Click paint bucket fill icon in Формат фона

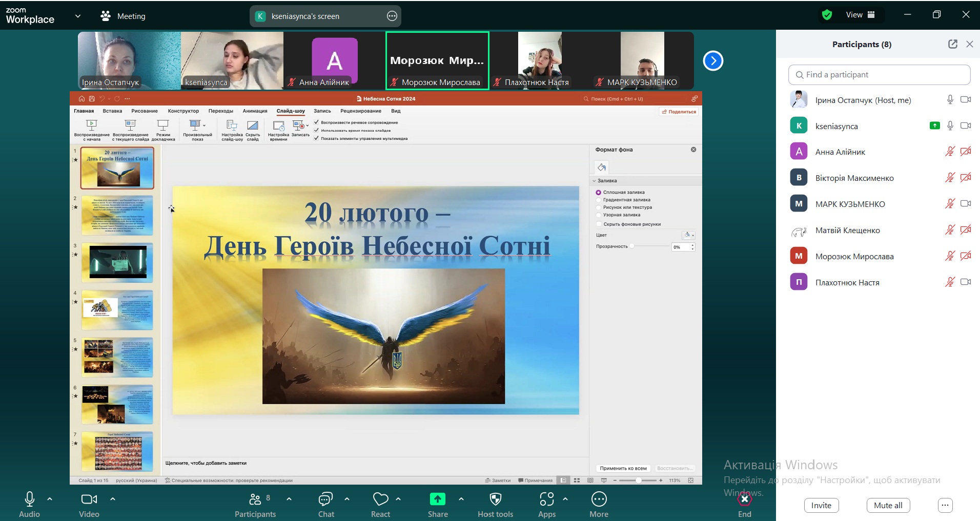pos(602,167)
